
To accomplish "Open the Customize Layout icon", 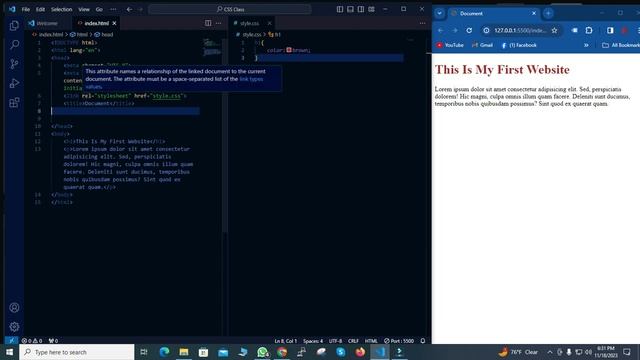I will (371, 9).
